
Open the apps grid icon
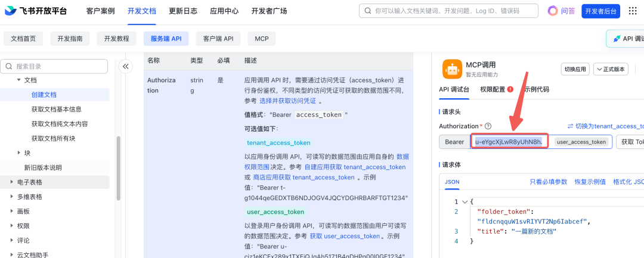point(633,11)
